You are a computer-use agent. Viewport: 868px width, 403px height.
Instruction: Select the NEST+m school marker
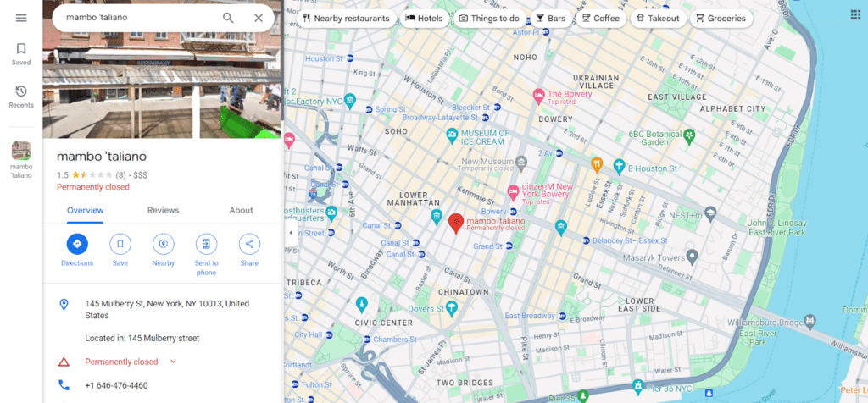(711, 213)
